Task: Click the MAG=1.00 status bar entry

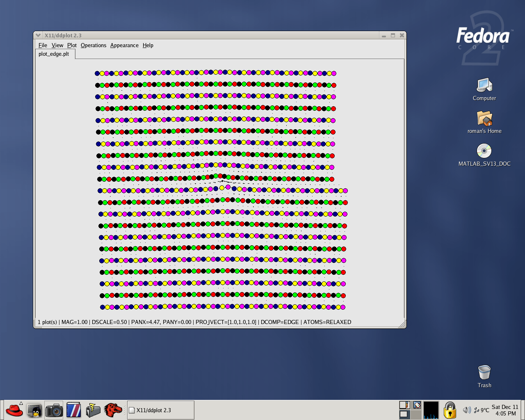Action: pos(74,322)
